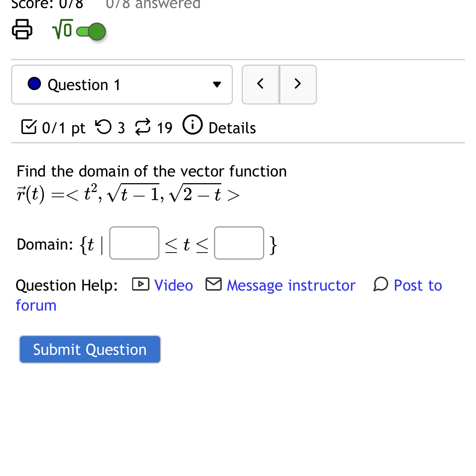Click the lower bound input field for t
476x476 pixels.
[134, 243]
